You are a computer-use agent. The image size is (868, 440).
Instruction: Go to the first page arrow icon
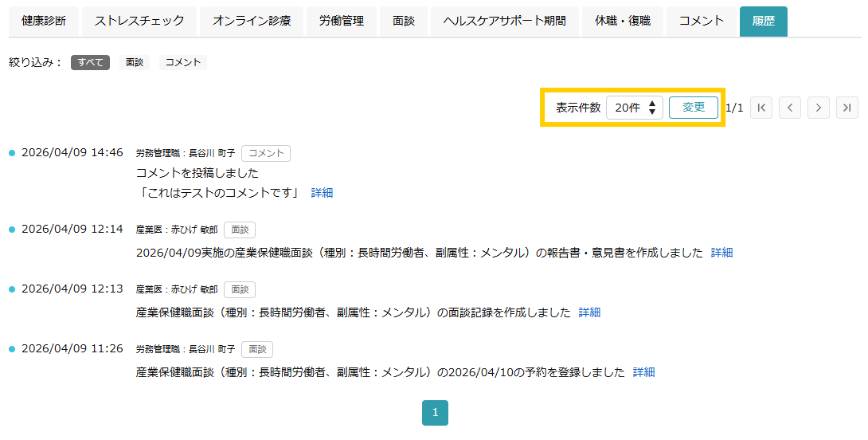(761, 108)
